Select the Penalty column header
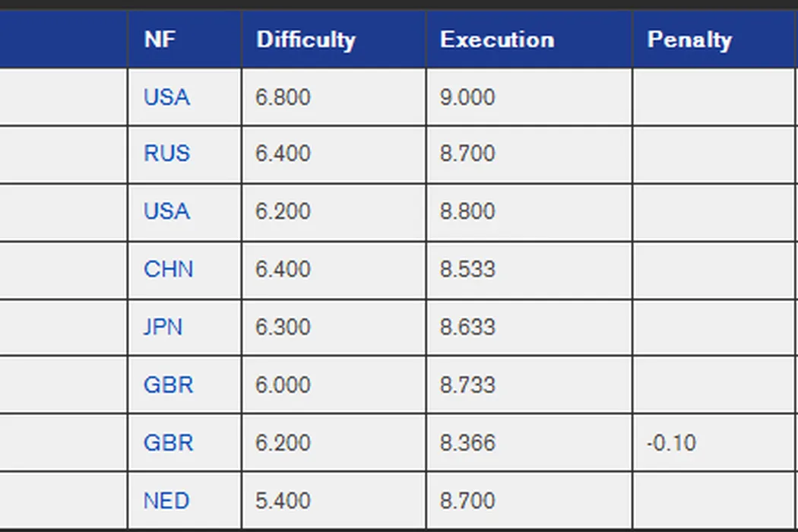 [x=689, y=40]
